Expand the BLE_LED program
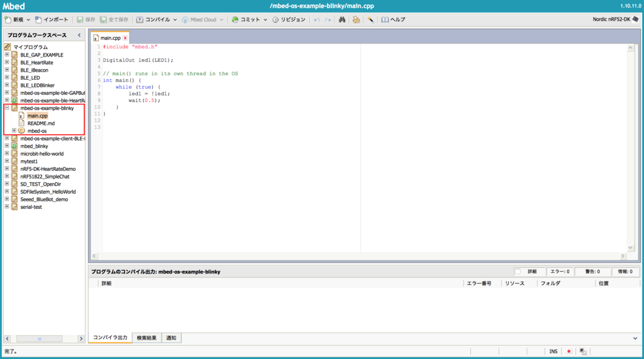This screenshot has width=644, height=359. coord(7,77)
